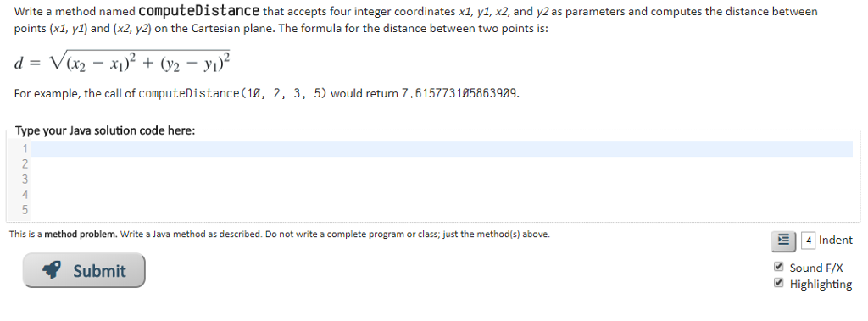The width and height of the screenshot is (868, 321).
Task: Disable the Highlighting checkbox
Action: tap(779, 283)
